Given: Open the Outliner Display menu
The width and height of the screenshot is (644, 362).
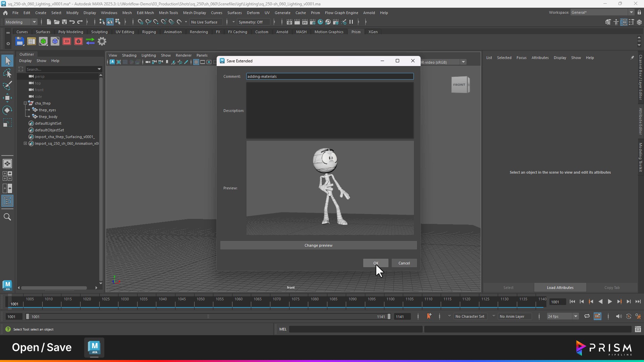Looking at the screenshot, I should tap(25, 61).
